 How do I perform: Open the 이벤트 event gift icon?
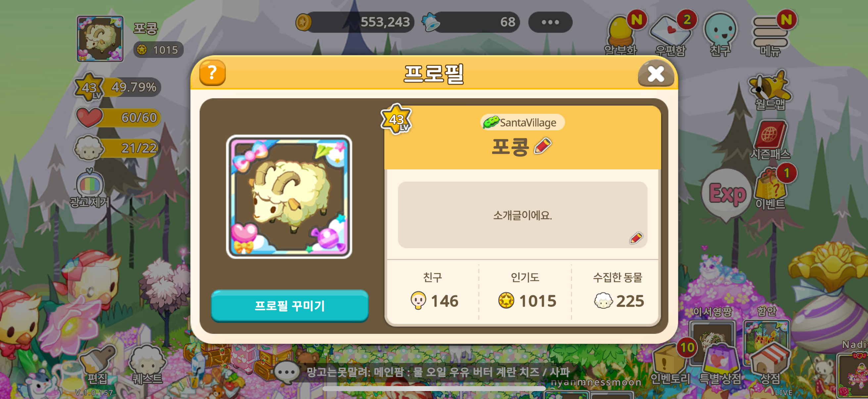771,188
